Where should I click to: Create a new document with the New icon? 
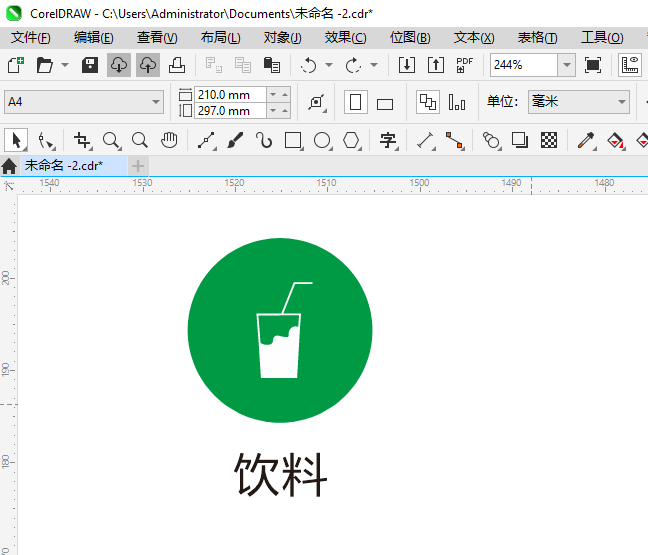16,65
